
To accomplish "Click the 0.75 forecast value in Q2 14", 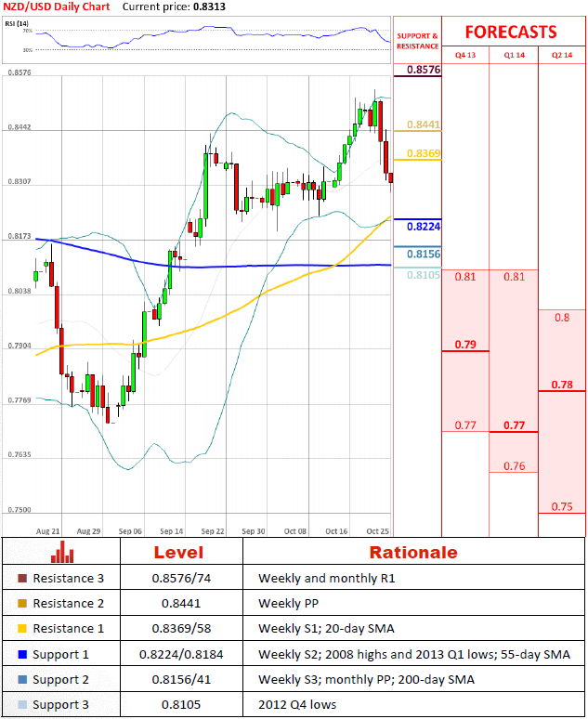I will pos(561,507).
